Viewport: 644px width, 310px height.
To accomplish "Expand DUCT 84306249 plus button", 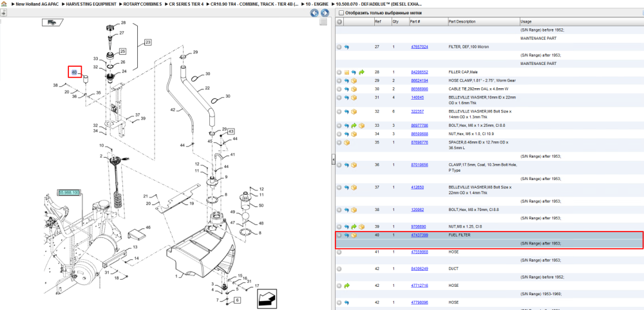I will [x=339, y=269].
